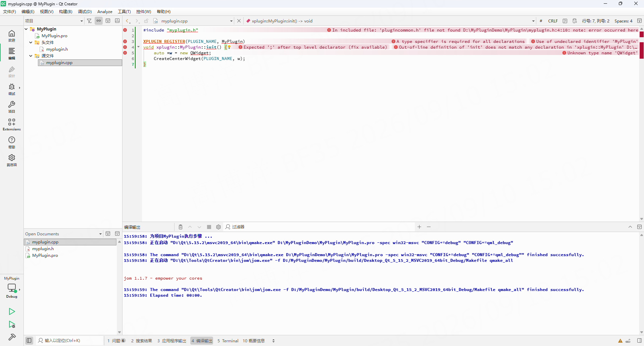This screenshot has width=644, height=346.
Task: Build the project with hammer icon
Action: 12,337
